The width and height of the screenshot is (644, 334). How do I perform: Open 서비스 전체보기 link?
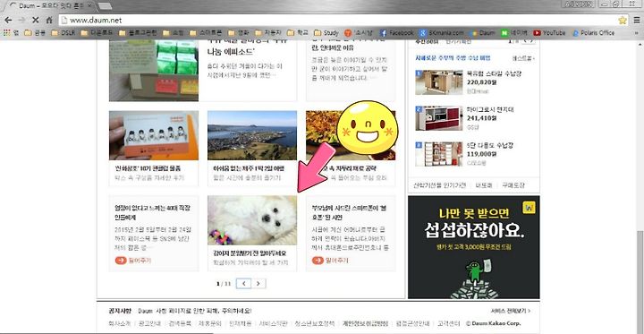pyautogui.click(x=511, y=311)
